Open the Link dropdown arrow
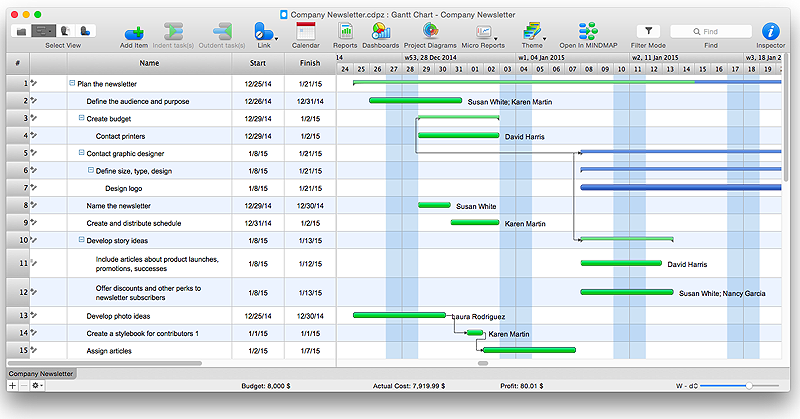 (276, 39)
